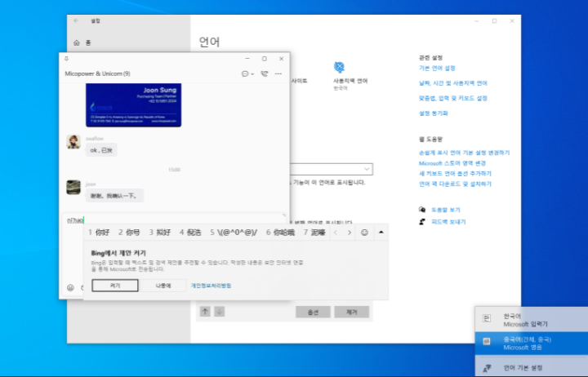
Task: Move language down with the down arrow
Action: [x=220, y=312]
